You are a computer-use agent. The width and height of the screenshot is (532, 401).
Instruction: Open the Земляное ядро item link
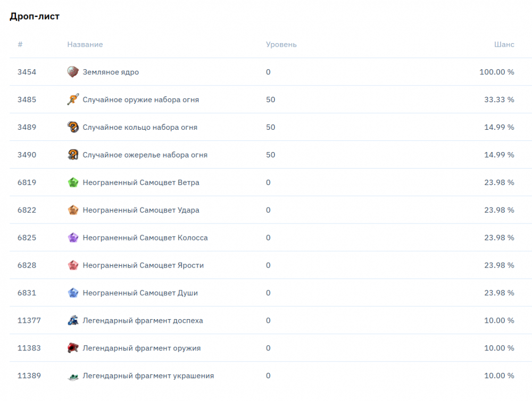tap(111, 72)
